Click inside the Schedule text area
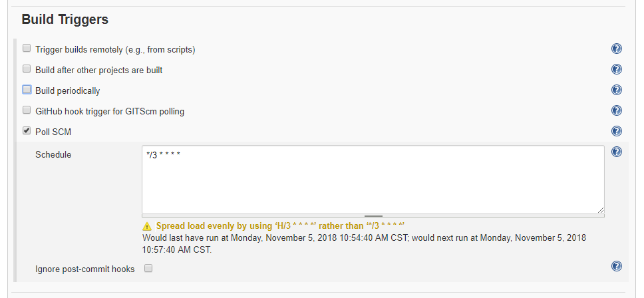The width and height of the screenshot is (644, 298). (373, 180)
